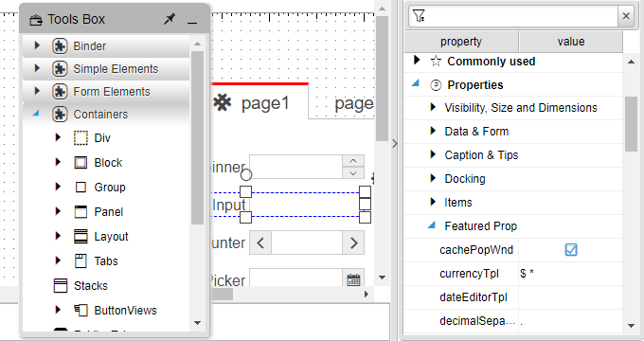This screenshot has width=644, height=341.
Task: Select the Layout container icon
Action: [x=80, y=237]
